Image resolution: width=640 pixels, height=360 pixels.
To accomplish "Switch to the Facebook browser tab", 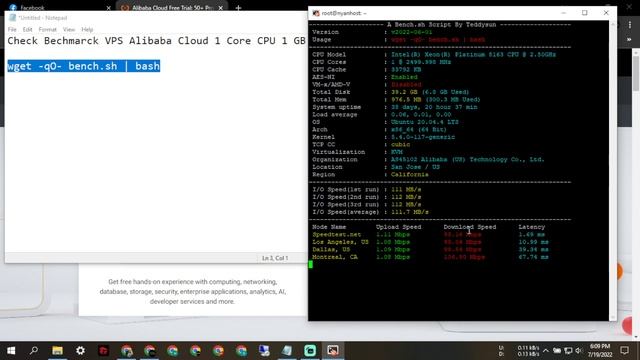I will click(57, 7).
